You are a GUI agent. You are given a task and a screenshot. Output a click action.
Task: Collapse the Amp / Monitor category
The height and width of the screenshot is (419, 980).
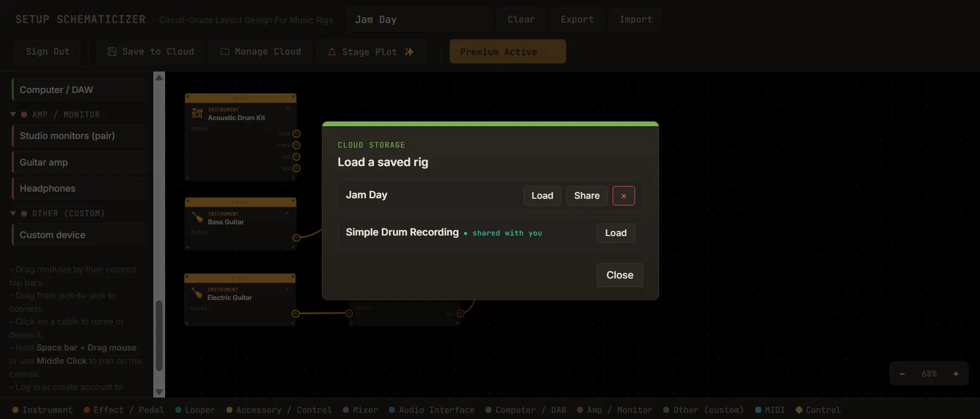[13, 114]
